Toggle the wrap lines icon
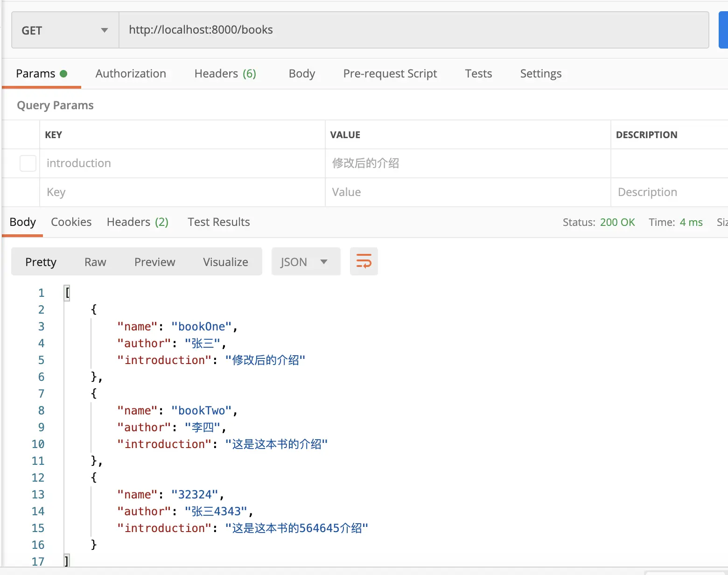The height and width of the screenshot is (575, 728). tap(364, 261)
